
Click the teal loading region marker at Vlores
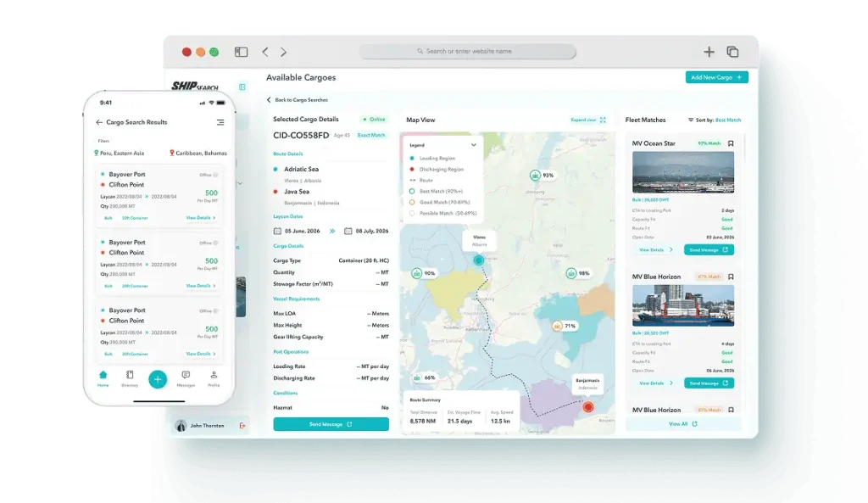(x=479, y=260)
